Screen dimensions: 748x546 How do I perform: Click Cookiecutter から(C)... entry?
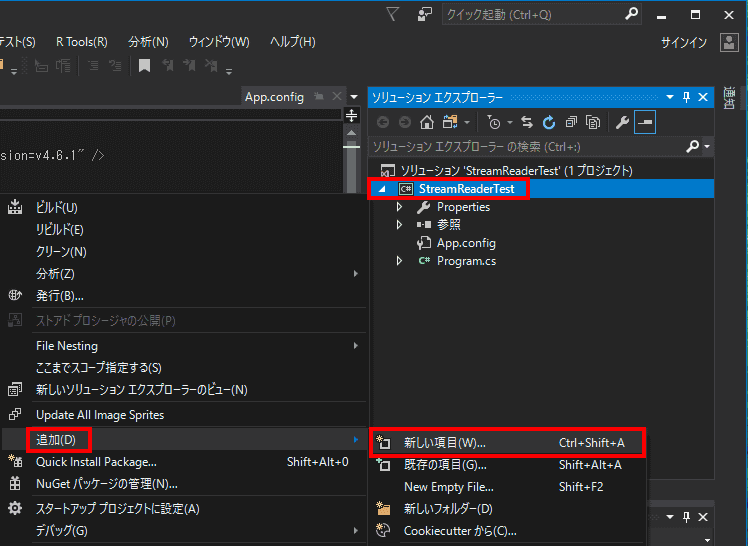[x=508, y=531]
